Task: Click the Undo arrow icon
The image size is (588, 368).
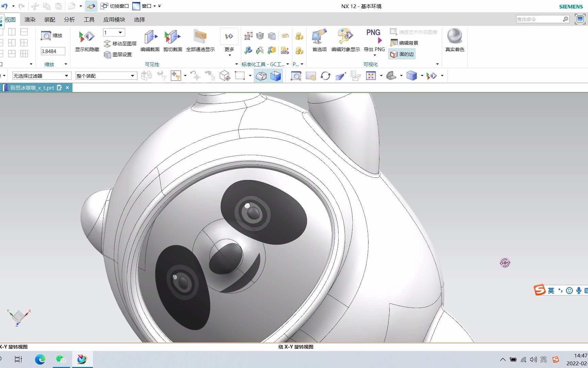Action: 4,6
